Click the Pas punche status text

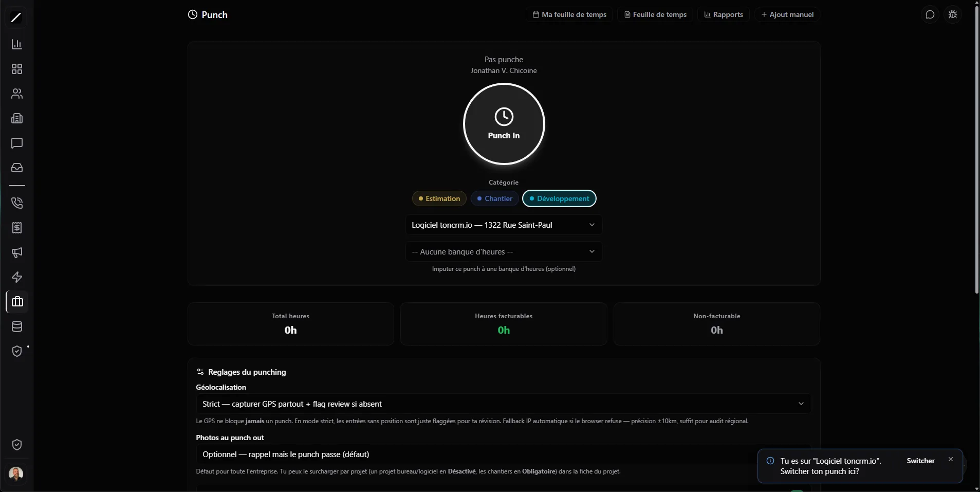pyautogui.click(x=504, y=60)
